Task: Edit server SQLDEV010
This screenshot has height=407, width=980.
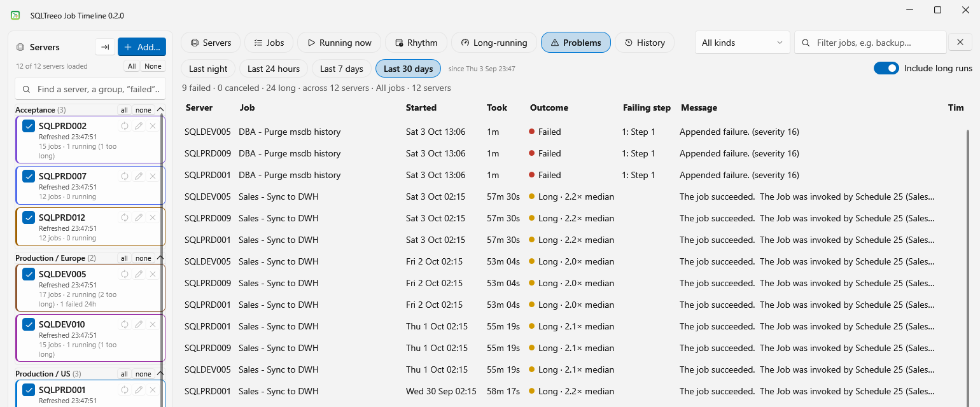Action: click(x=139, y=324)
